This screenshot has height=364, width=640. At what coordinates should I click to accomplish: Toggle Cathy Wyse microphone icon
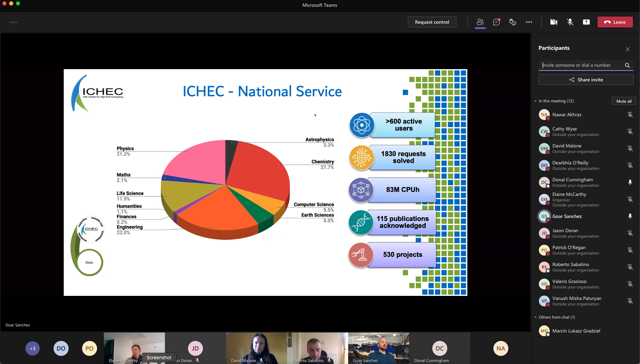coord(630,132)
